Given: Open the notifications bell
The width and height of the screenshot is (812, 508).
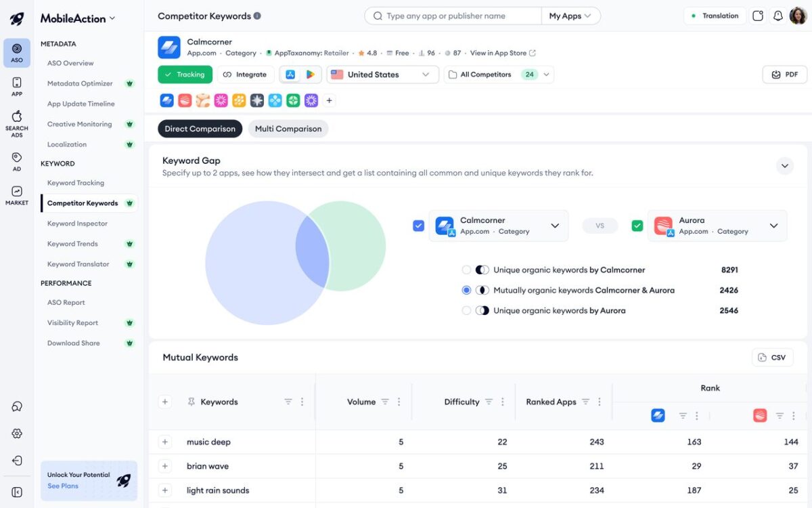Looking at the screenshot, I should point(778,16).
